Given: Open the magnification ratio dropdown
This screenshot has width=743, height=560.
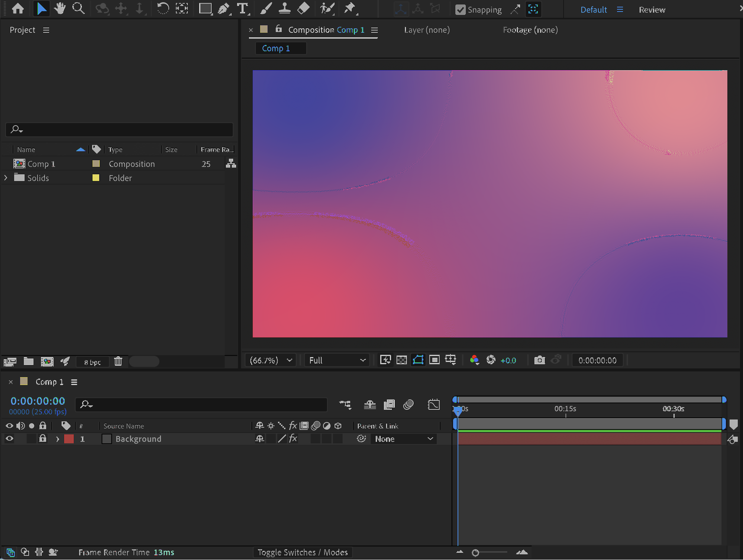Looking at the screenshot, I should coord(271,360).
